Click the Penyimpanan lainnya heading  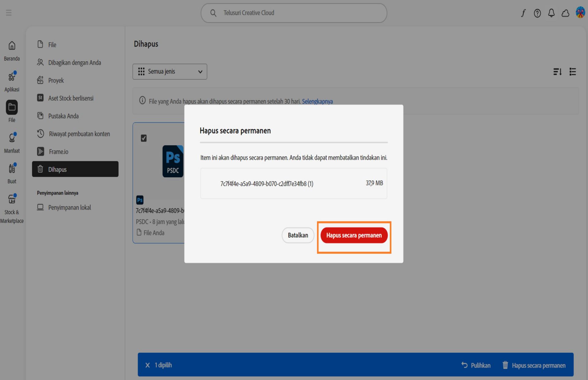(x=58, y=193)
